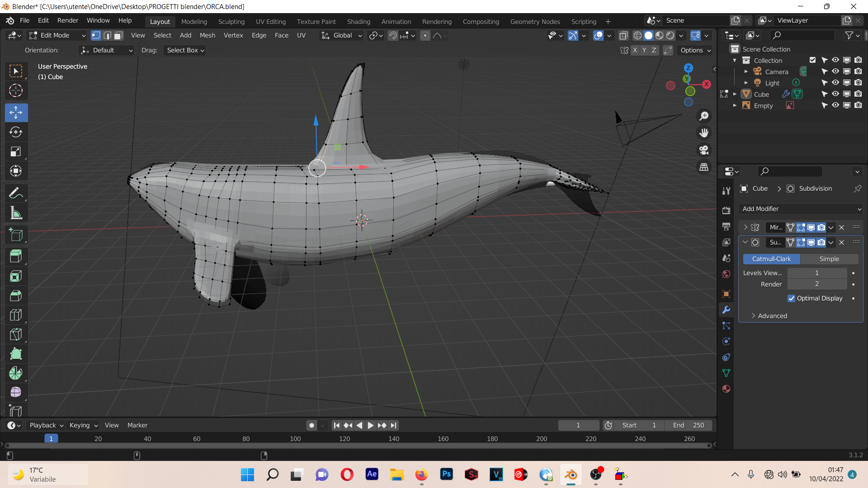This screenshot has width=868, height=488.
Task: Switch to face select mode
Action: tap(118, 35)
